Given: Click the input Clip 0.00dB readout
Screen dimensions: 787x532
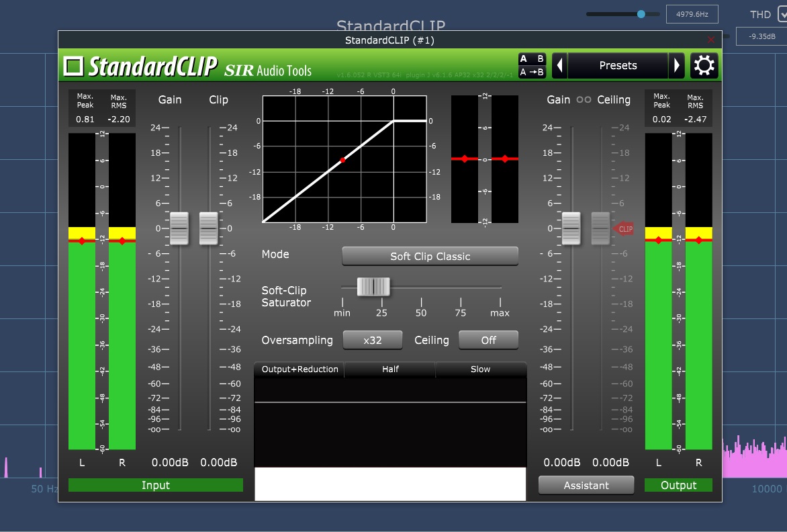Looking at the screenshot, I should click(219, 462).
